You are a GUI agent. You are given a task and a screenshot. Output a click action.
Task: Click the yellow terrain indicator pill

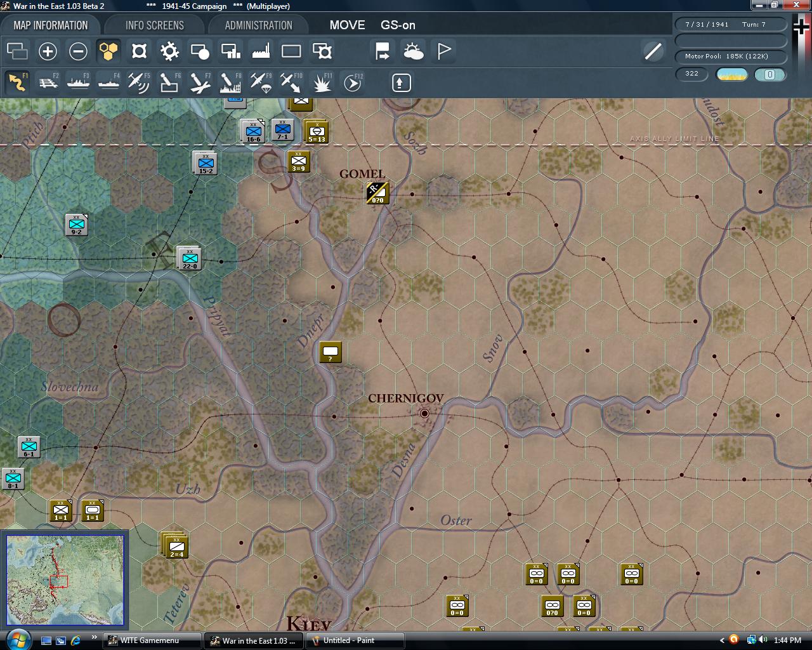[x=731, y=74]
